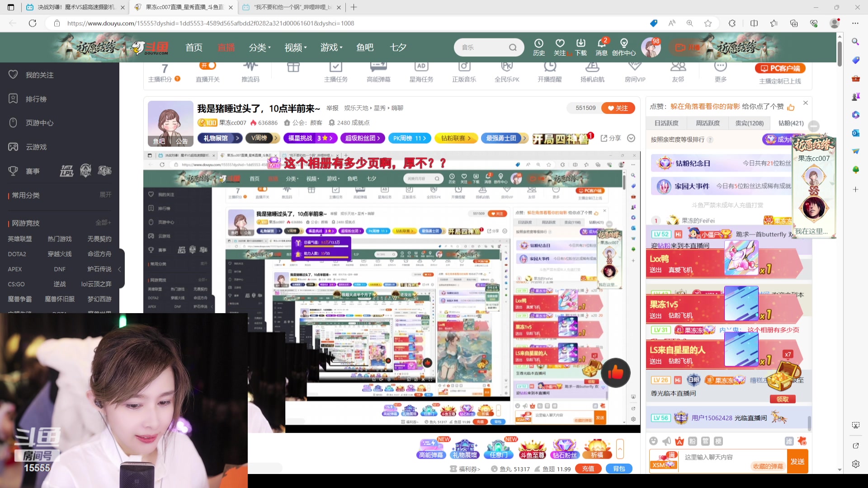Screen dimensions: 868x488
Task: Click the 音乐 search input field
Action: point(482,47)
